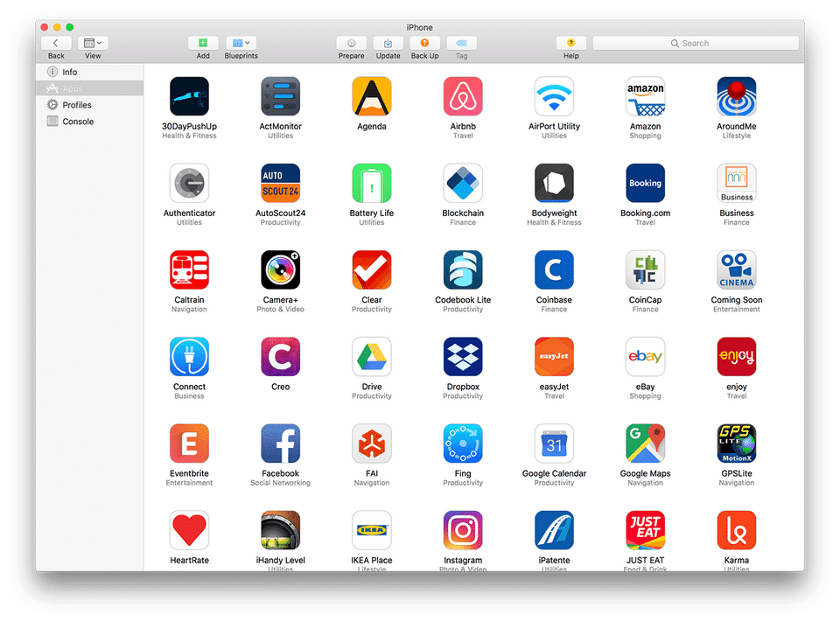Select the ActMonitor app icon
The height and width of the screenshot is (622, 840).
(x=280, y=96)
